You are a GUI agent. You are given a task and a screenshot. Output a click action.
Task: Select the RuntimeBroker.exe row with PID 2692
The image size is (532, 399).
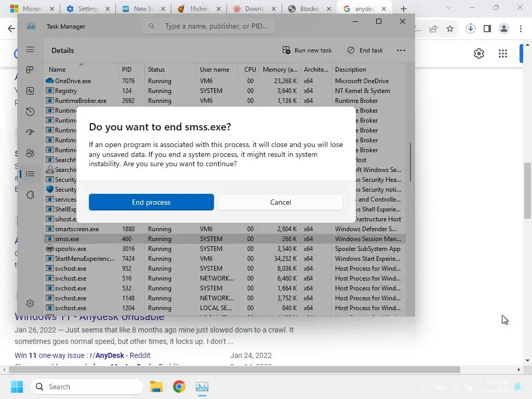(224, 101)
